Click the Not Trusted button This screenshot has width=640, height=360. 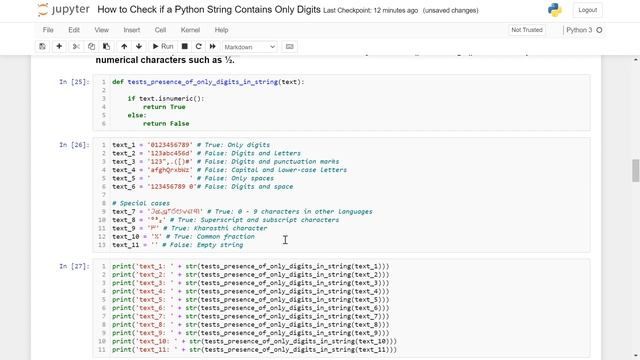click(x=527, y=30)
